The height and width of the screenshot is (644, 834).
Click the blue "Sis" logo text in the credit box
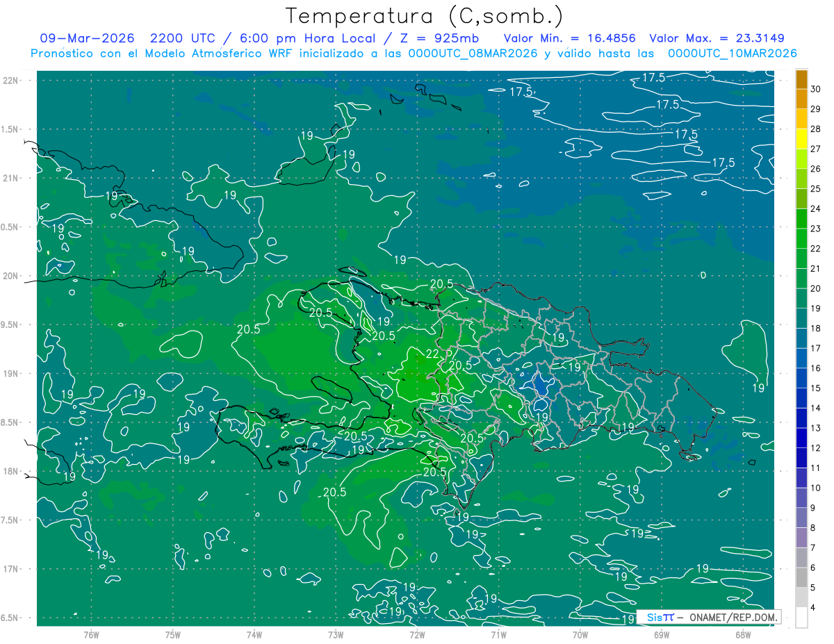(653, 617)
